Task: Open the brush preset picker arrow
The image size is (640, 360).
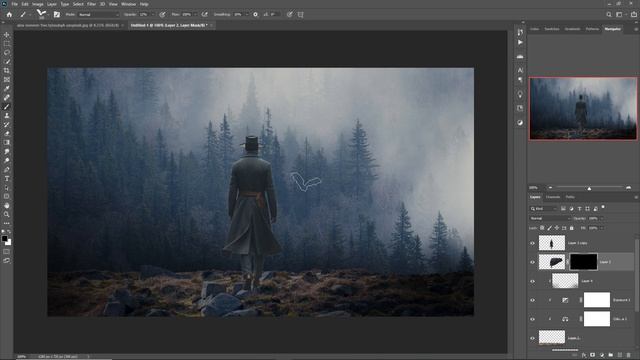Action: 48,15
